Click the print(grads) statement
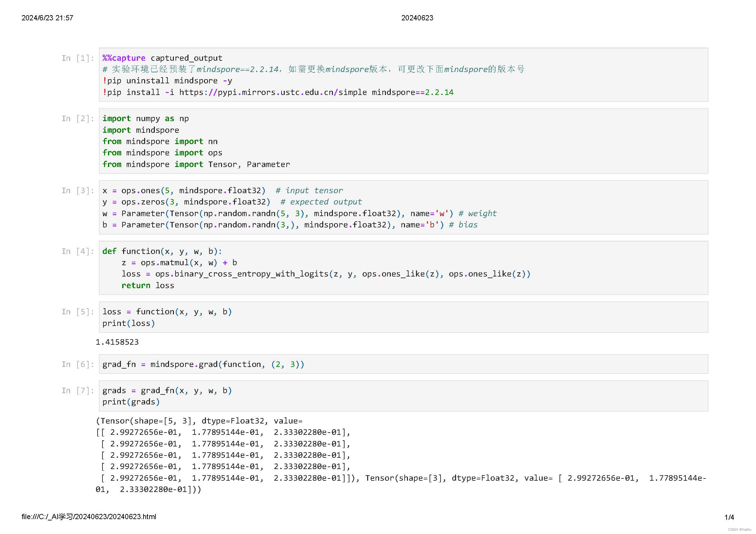Image resolution: width=756 pixels, height=534 pixels. 131,402
